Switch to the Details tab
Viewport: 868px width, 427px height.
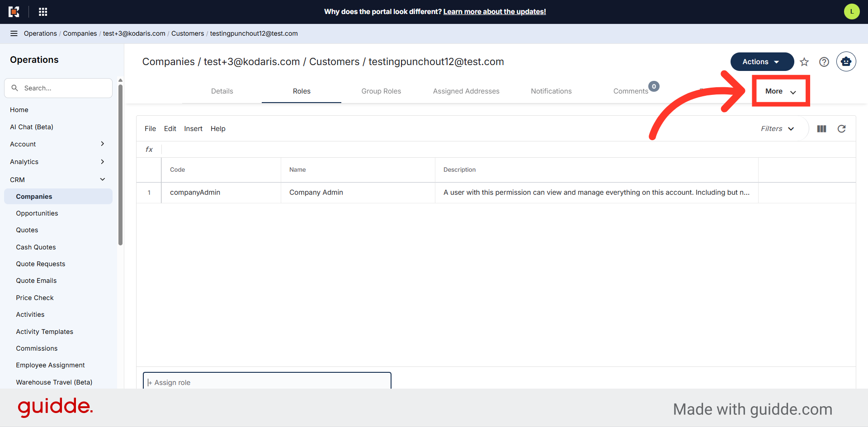click(222, 91)
